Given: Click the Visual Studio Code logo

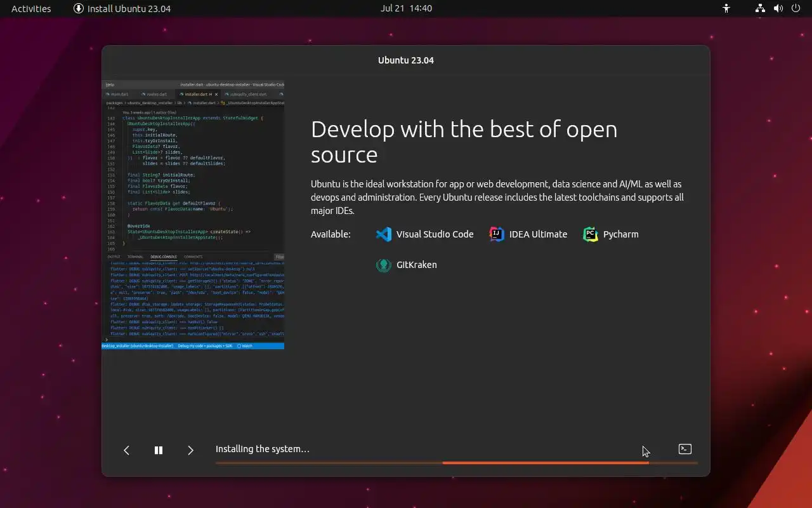Looking at the screenshot, I should [x=384, y=234].
